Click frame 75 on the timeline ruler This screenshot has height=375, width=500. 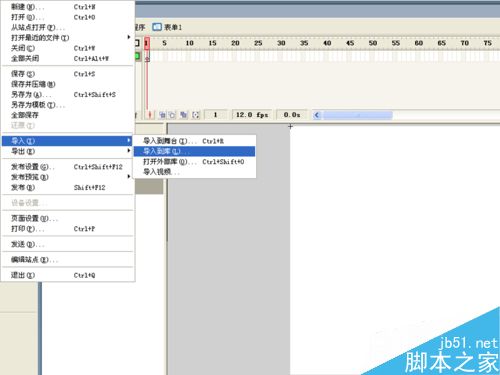pyautogui.click(x=487, y=43)
